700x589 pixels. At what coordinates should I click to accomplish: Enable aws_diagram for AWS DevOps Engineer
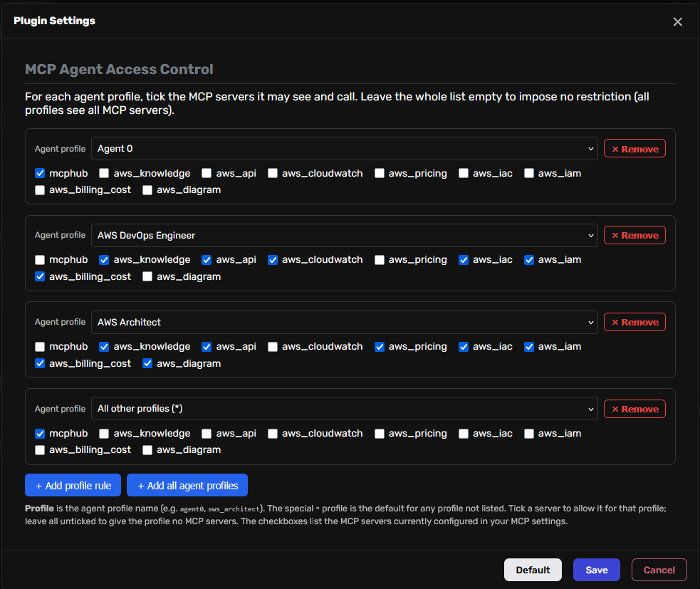coord(147,276)
